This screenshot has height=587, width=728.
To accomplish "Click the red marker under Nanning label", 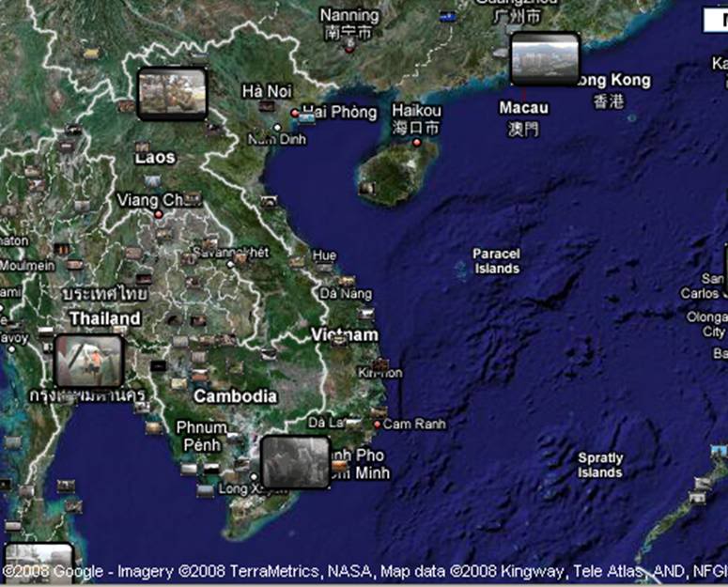I will pos(349,49).
